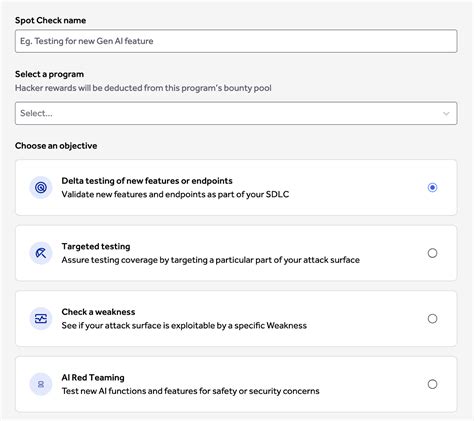Click the 'See if your attack surface' description
This screenshot has width=474, height=421.
184,325
